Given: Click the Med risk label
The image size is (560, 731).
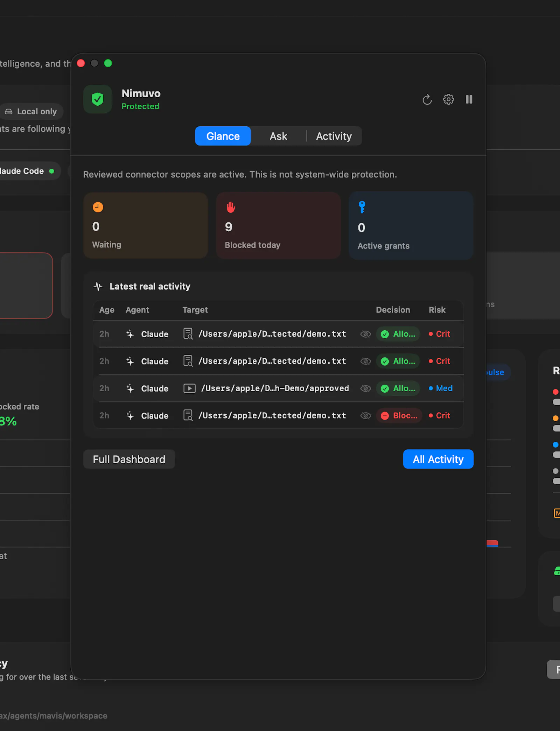Looking at the screenshot, I should pos(441,389).
